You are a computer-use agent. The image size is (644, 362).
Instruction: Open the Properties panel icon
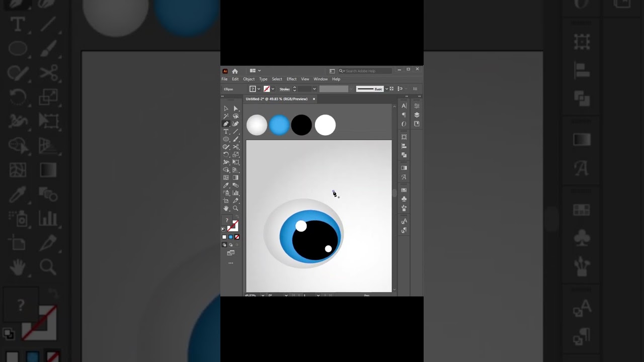tap(417, 106)
